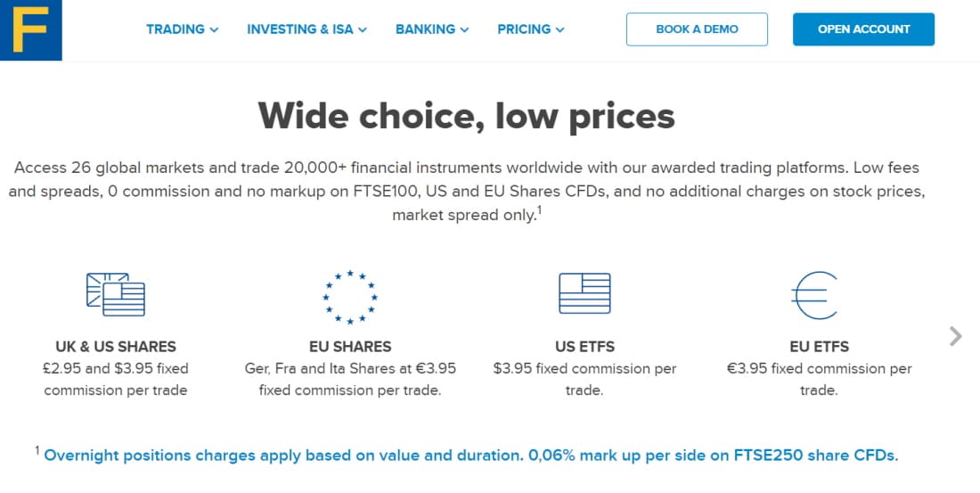Click the UK & US flags icon

(x=116, y=294)
